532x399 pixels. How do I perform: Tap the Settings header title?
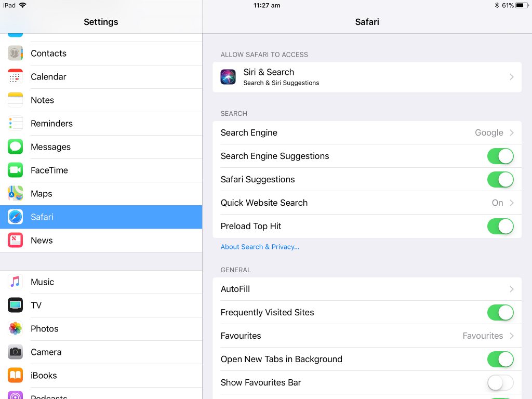[101, 22]
